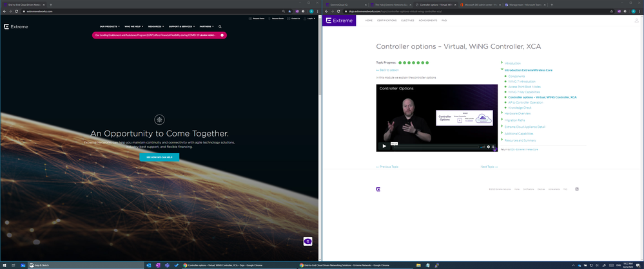The width and height of the screenshot is (644, 269).
Task: Open Access Point Boot Modes topic
Action: pyautogui.click(x=524, y=87)
